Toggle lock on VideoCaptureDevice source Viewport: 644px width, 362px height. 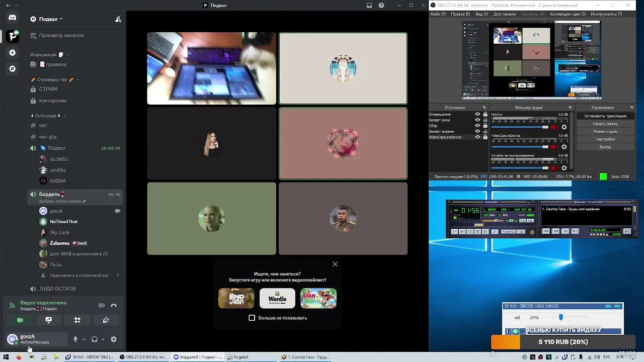coord(485,137)
